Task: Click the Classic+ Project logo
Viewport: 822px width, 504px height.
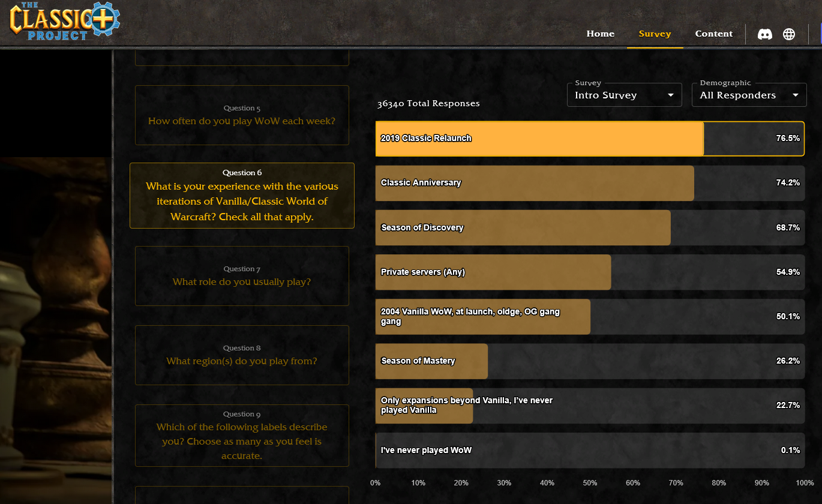Action: pos(65,21)
